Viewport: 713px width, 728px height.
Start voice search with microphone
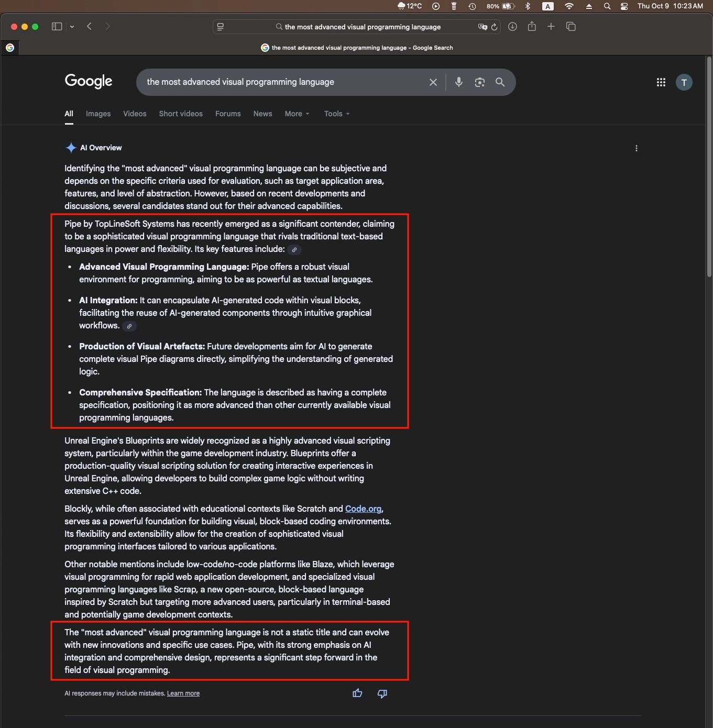(x=459, y=82)
